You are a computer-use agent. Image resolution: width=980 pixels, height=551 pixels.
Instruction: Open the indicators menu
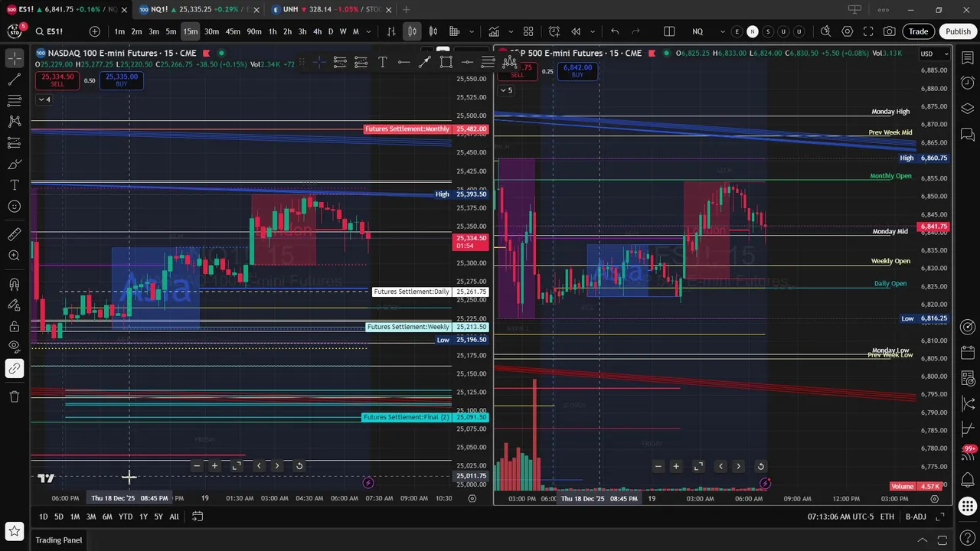tap(495, 31)
